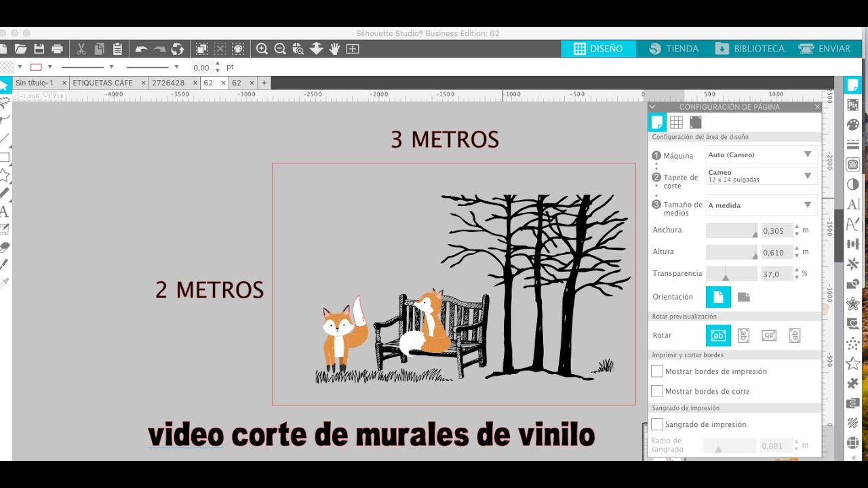The width and height of the screenshot is (868, 488).
Task: Add a new document tab with plus
Action: (x=264, y=83)
